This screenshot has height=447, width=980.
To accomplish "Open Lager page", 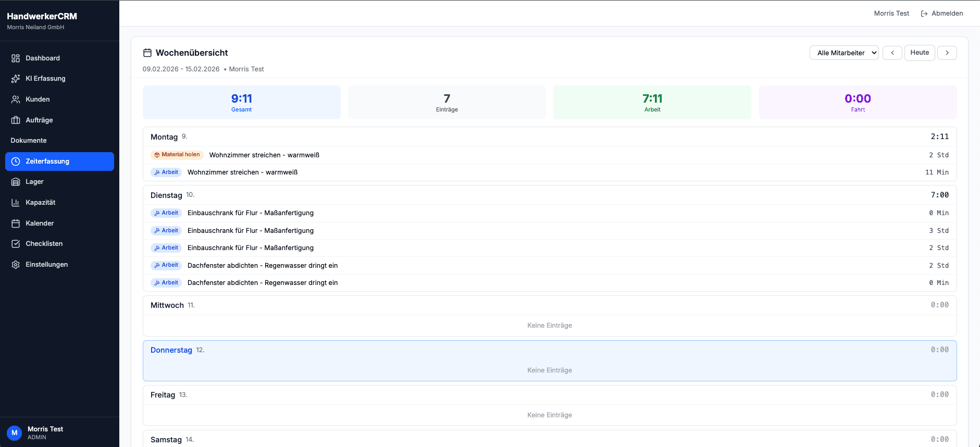I will coord(59,182).
